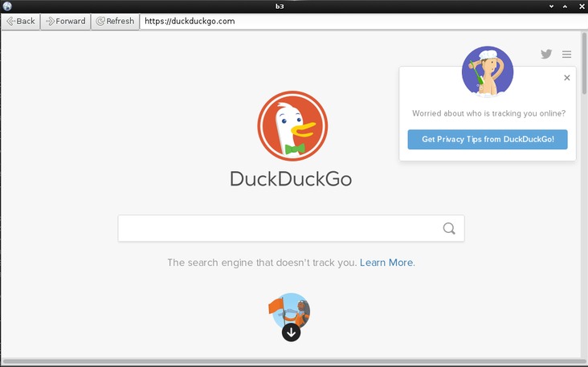Click the Forward navigation button
This screenshot has width=588, height=367.
(66, 22)
